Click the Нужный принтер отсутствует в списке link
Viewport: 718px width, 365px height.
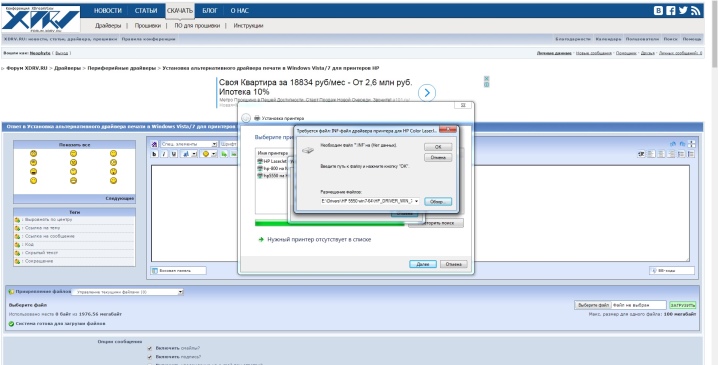click(319, 240)
